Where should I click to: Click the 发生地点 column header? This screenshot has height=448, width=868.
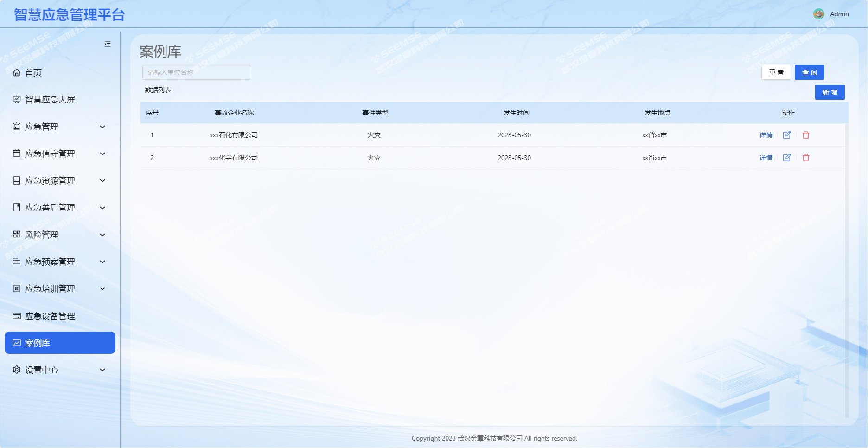click(x=657, y=113)
